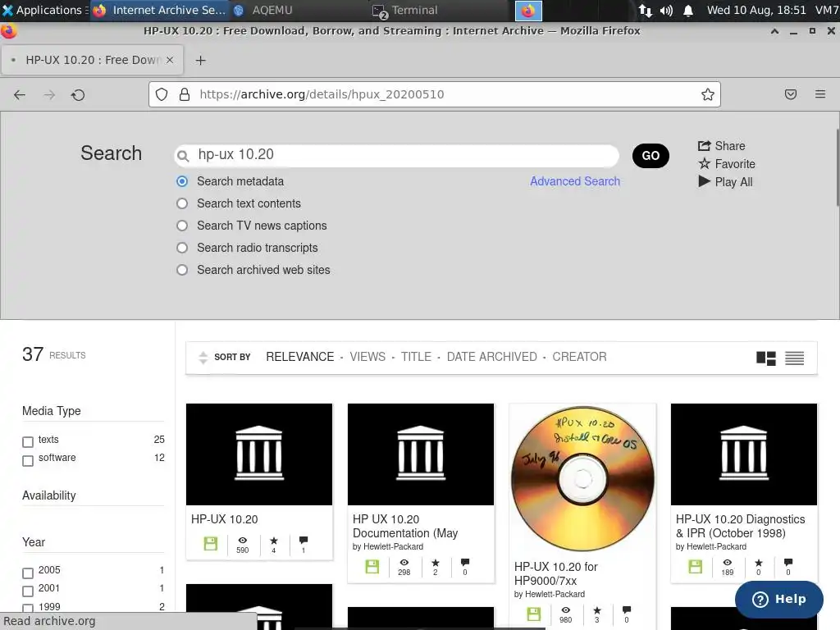840x630 pixels.
Task: Open HP UX 10.20 Documentation item link
Action: click(405, 526)
